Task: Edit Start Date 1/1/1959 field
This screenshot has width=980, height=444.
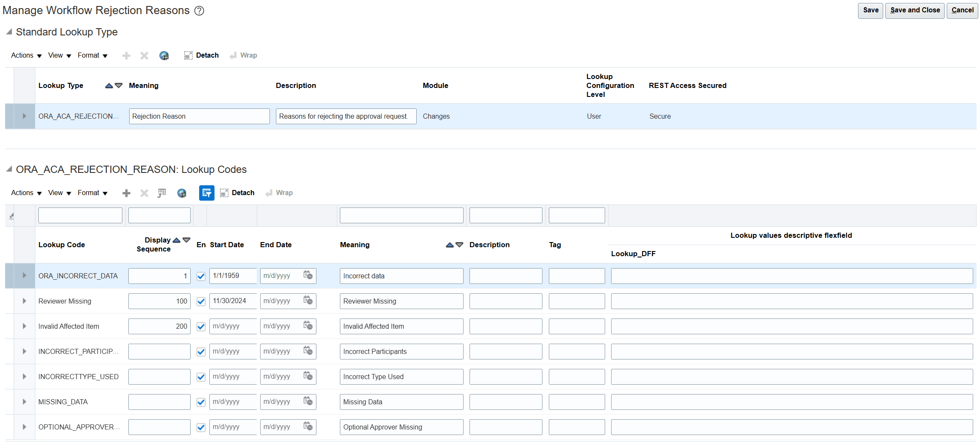Action: [233, 276]
